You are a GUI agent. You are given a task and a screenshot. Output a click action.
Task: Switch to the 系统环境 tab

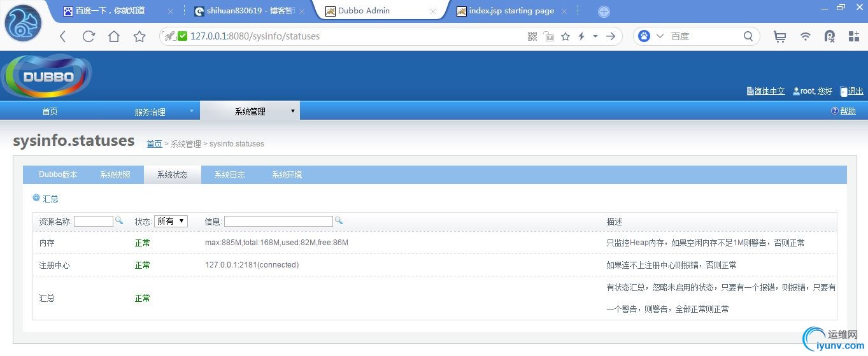click(x=287, y=174)
